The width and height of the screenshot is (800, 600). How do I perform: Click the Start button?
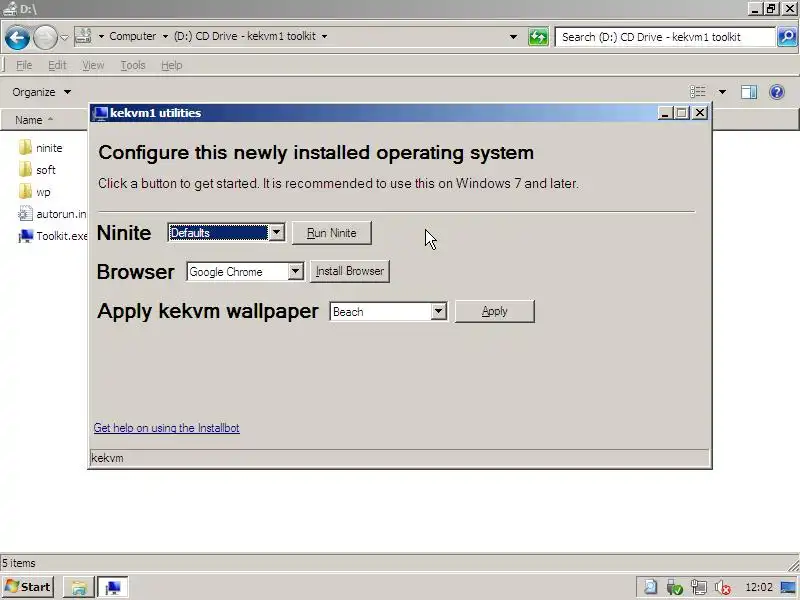pos(28,587)
